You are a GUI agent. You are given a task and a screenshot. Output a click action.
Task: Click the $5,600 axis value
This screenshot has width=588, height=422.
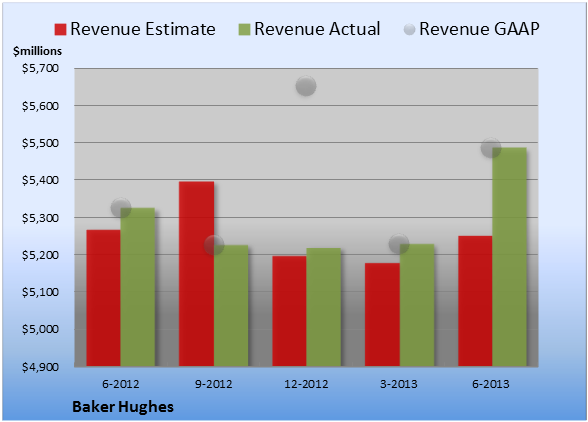(x=40, y=106)
